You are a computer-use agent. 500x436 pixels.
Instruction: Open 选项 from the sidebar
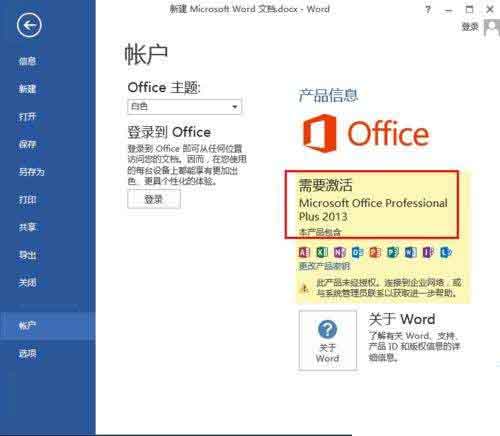27,353
